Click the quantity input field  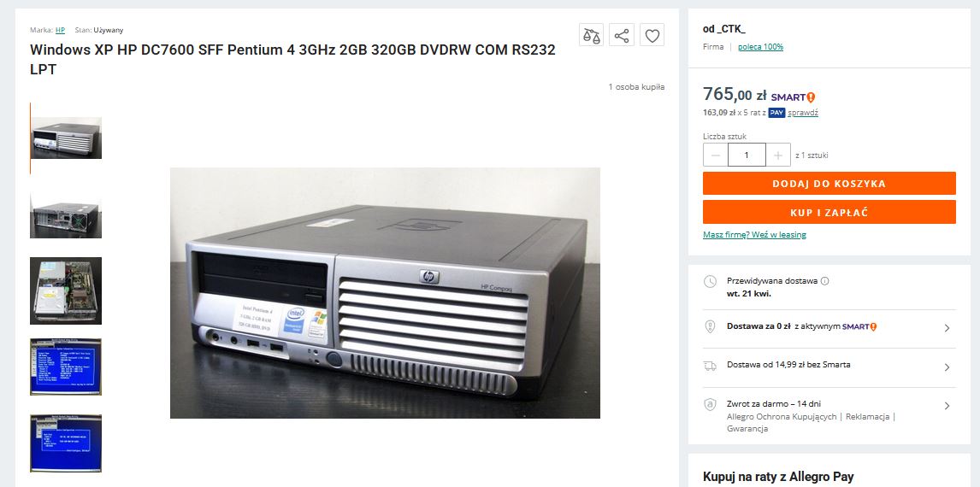[747, 155]
